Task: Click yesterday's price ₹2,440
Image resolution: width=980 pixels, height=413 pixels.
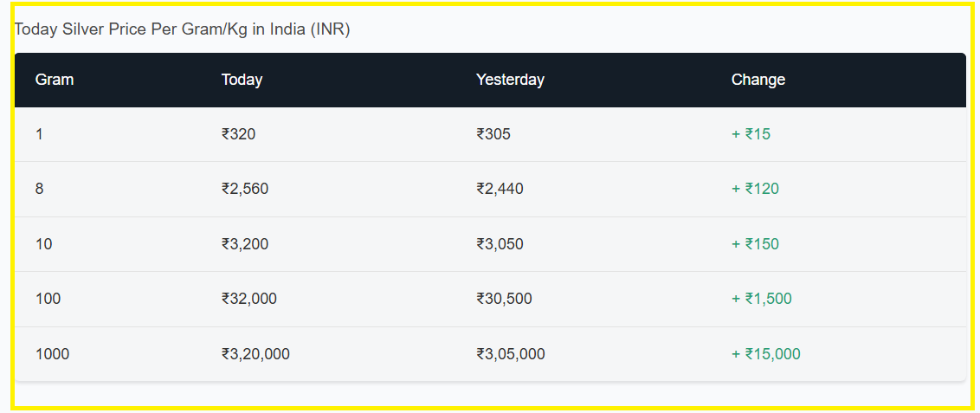Action: point(500,189)
